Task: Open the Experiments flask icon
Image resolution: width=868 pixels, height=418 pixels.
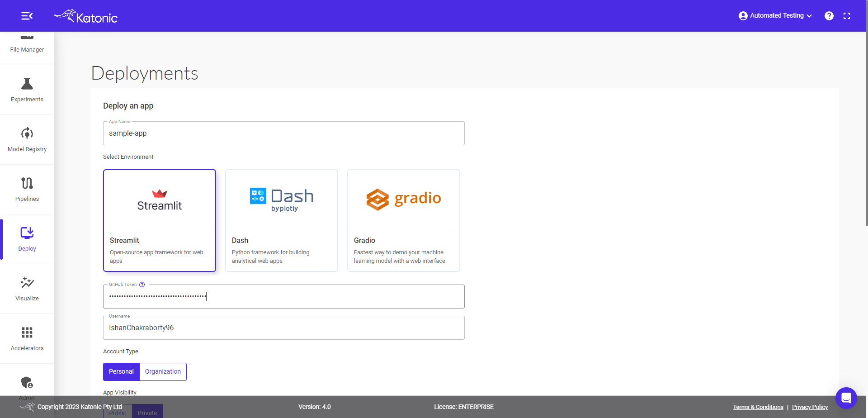Action: (x=27, y=84)
